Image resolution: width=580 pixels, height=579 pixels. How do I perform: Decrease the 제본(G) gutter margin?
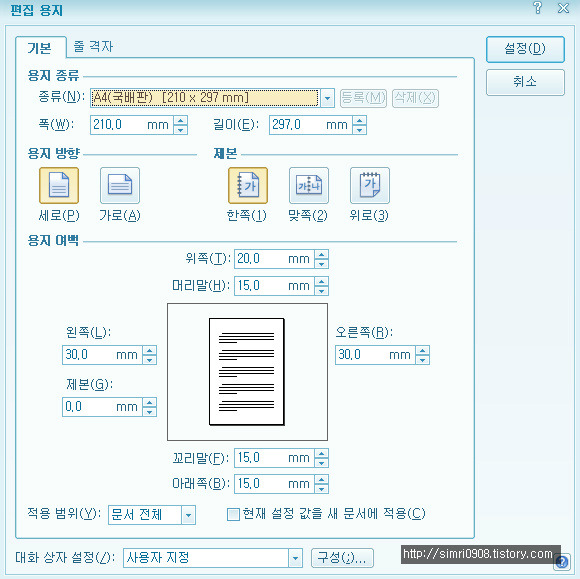pos(149,411)
